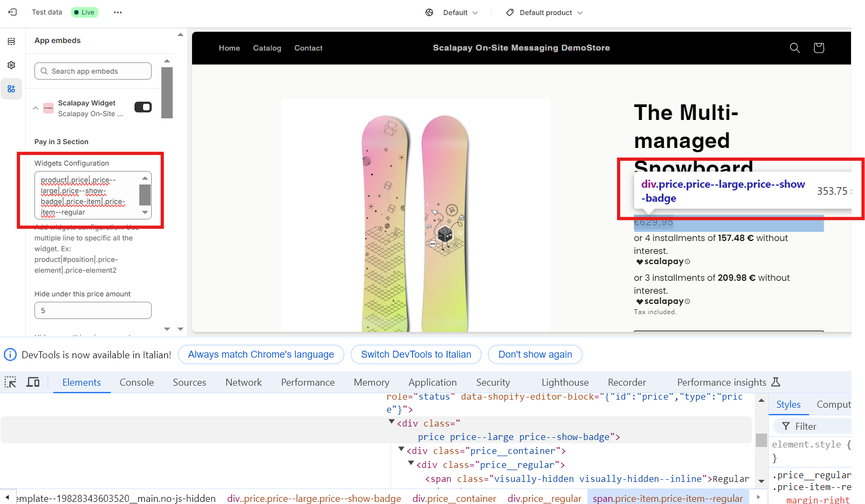Switch to the Elements tab
The width and height of the screenshot is (865, 504).
[x=82, y=382]
